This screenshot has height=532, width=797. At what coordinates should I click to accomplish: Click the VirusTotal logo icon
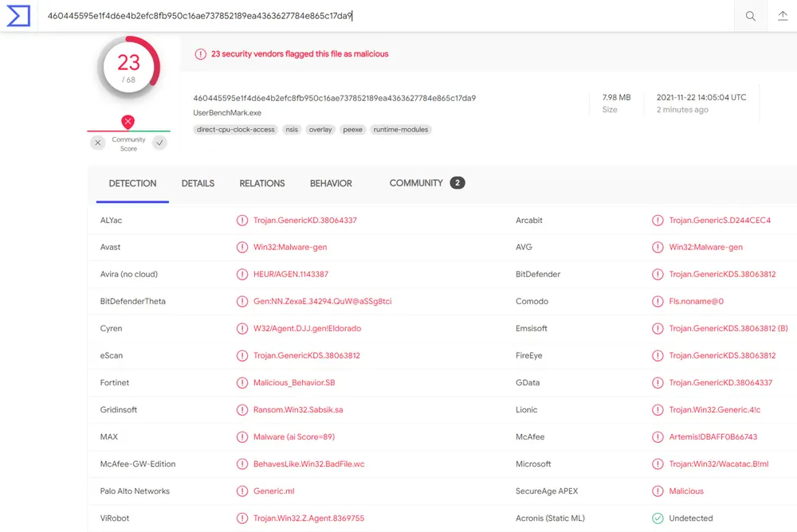point(18,16)
